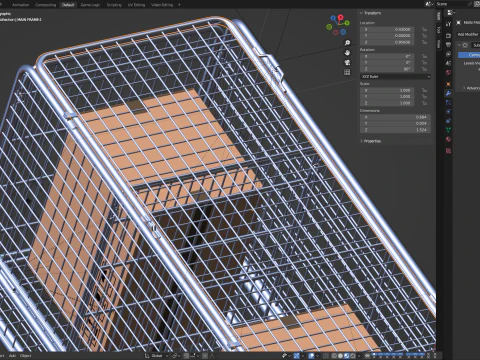Open the Add Modifier dropdown
480x360 pixels.
coord(468,34)
